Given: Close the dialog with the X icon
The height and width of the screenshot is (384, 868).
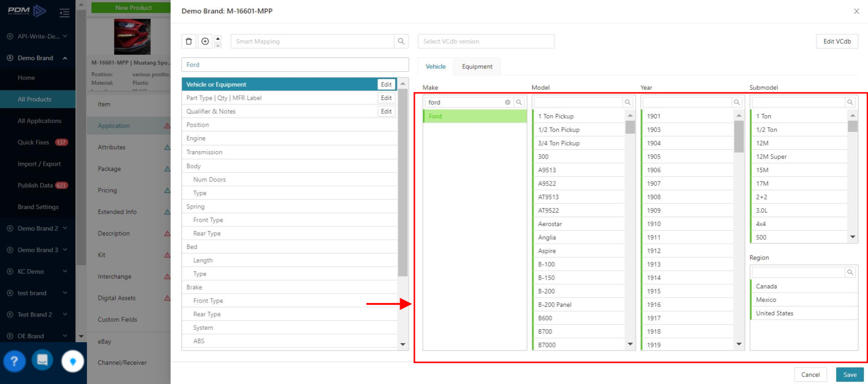Looking at the screenshot, I should [x=857, y=11].
